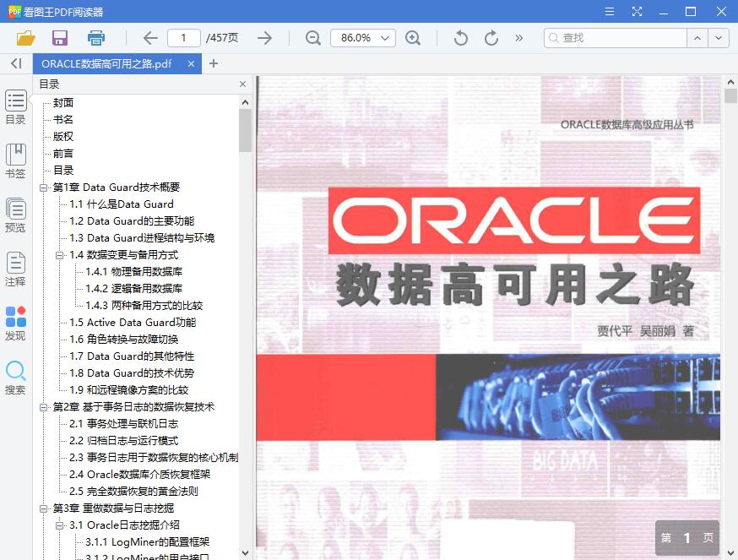This screenshot has width=738, height=560.
Task: Open section 1.7 Data Guard的其他特性
Action: pos(132,356)
